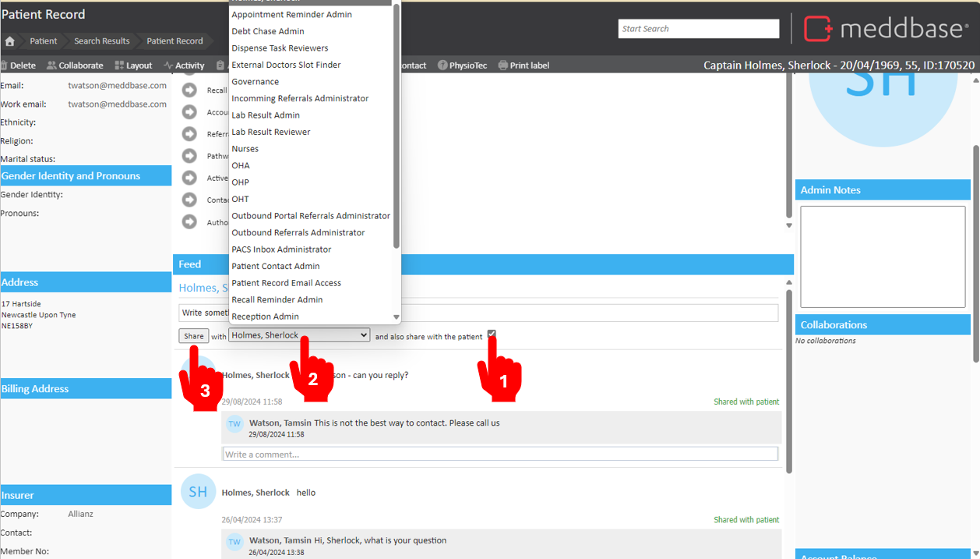Pick Reception Admin from the list
The height and width of the screenshot is (559, 980).
point(265,317)
